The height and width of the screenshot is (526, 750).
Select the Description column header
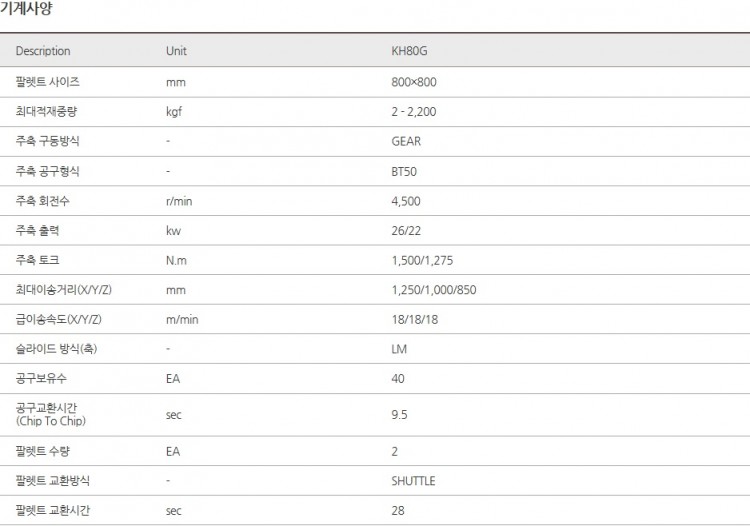tap(43, 51)
